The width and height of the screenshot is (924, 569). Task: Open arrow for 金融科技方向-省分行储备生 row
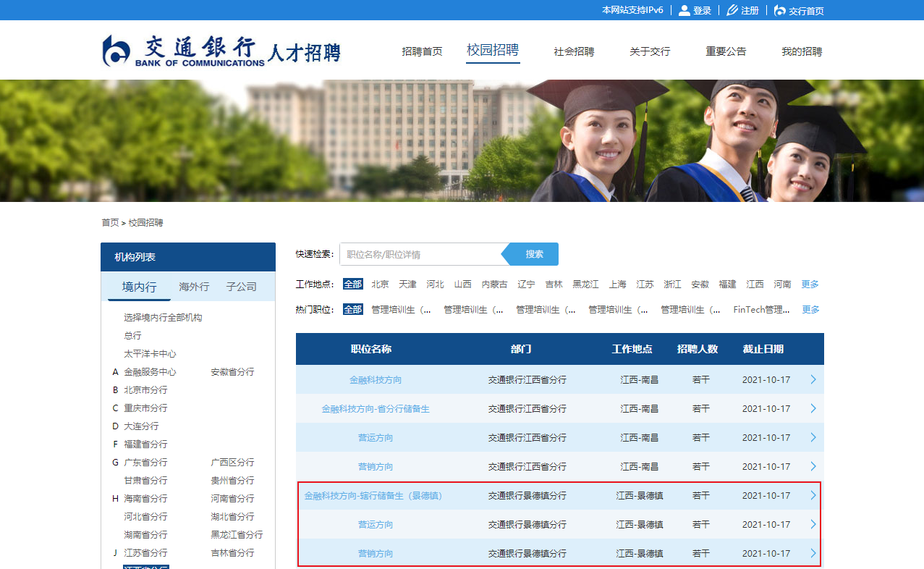click(813, 408)
